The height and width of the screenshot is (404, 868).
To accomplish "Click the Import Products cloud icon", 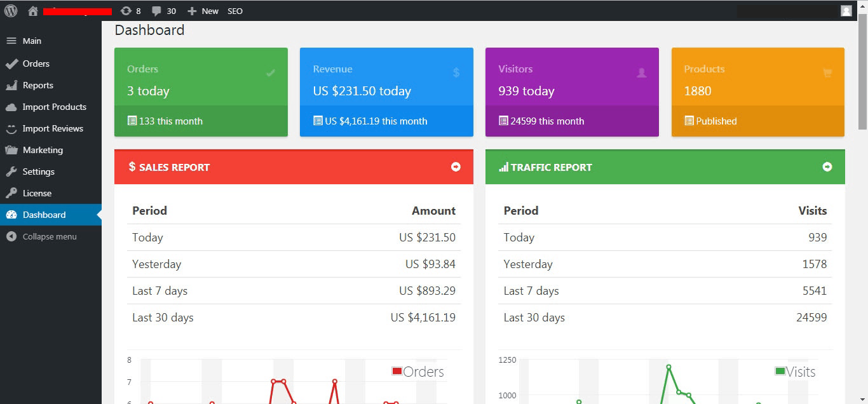I will [x=11, y=107].
